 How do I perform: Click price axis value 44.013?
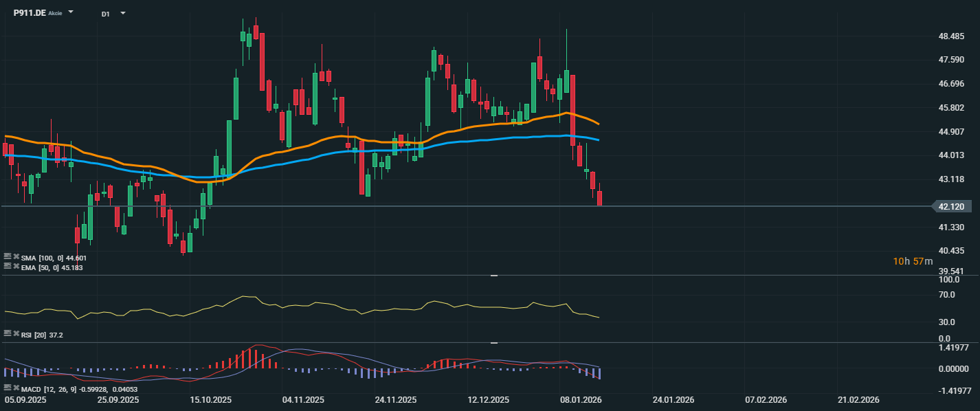tap(951, 155)
